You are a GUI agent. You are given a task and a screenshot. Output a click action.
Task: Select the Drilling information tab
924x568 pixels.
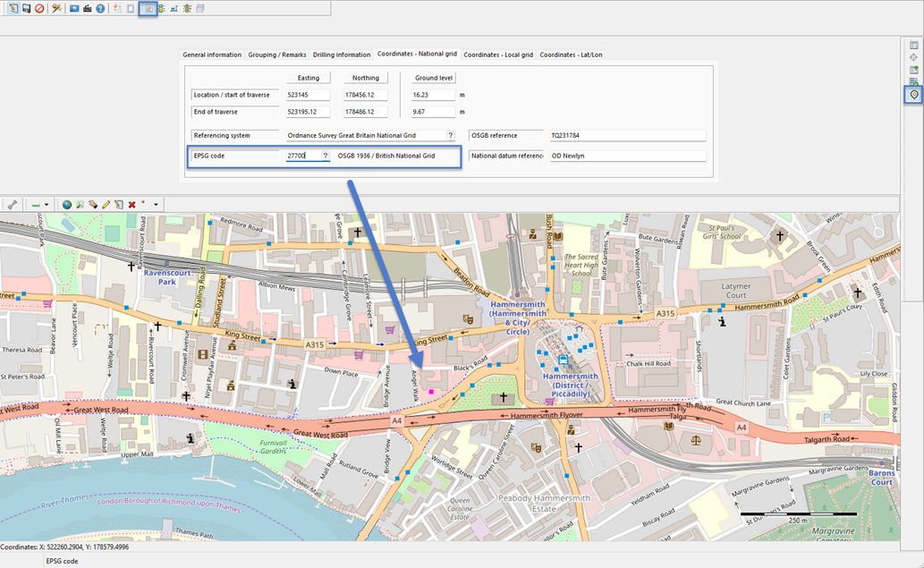coord(342,55)
